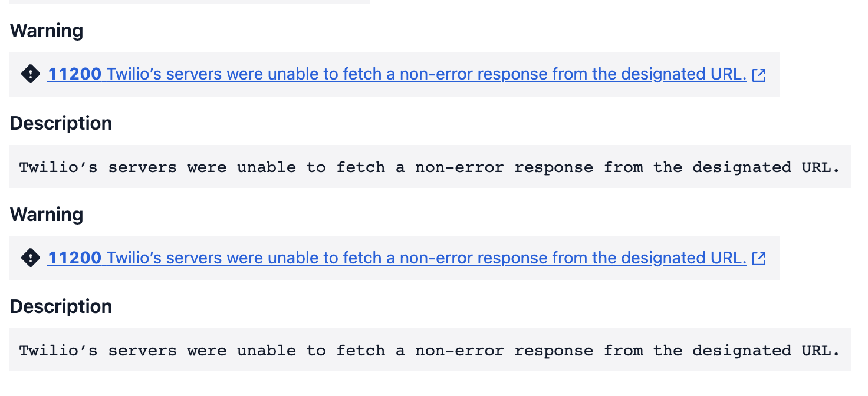Click the first warning diamond icon
Viewport: 868px width, 396px height.
tap(30, 74)
